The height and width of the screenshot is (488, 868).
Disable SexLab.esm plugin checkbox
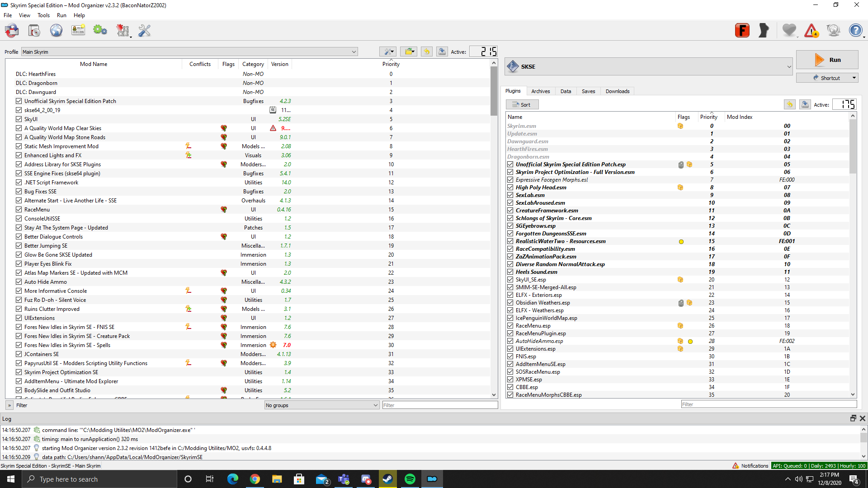[x=510, y=195]
